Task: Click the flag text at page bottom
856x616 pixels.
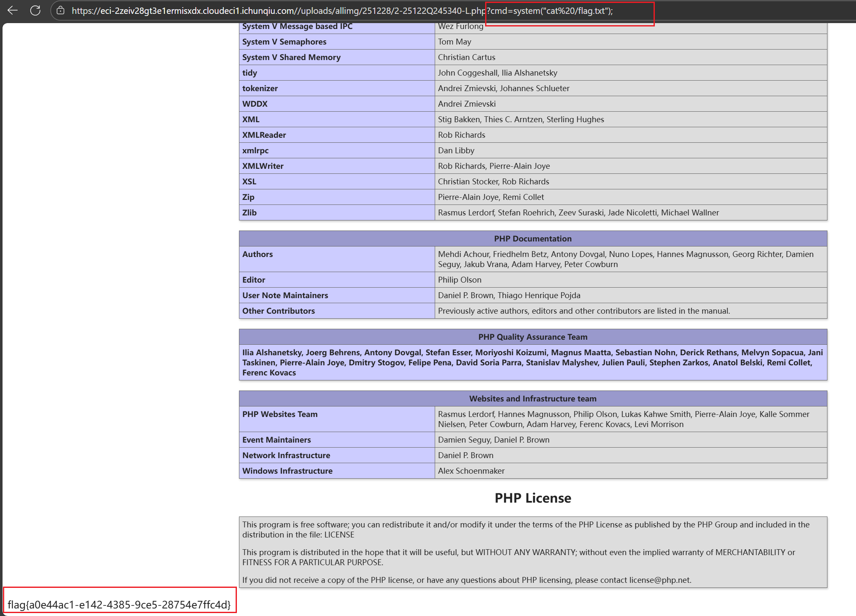Action: pyautogui.click(x=119, y=605)
